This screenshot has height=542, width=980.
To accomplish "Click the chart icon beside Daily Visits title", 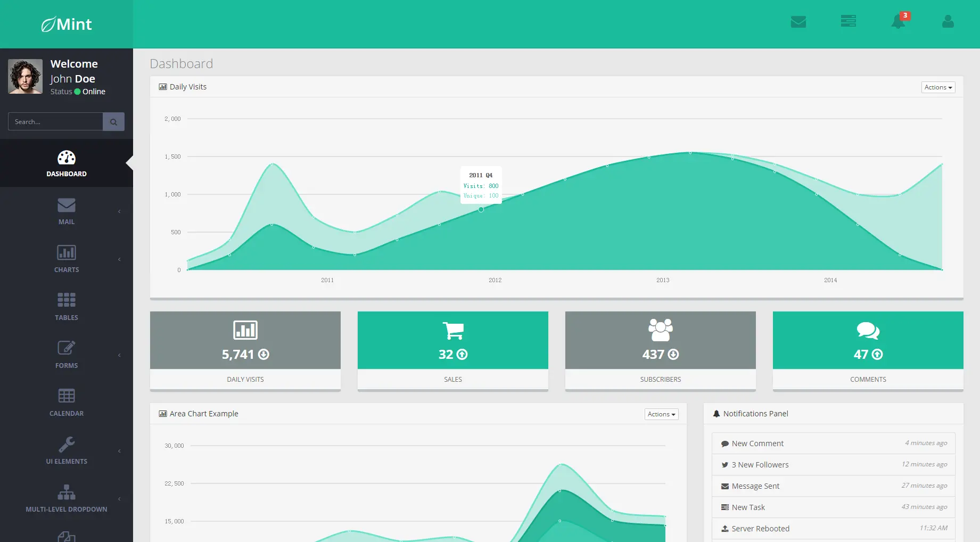I will pos(163,87).
